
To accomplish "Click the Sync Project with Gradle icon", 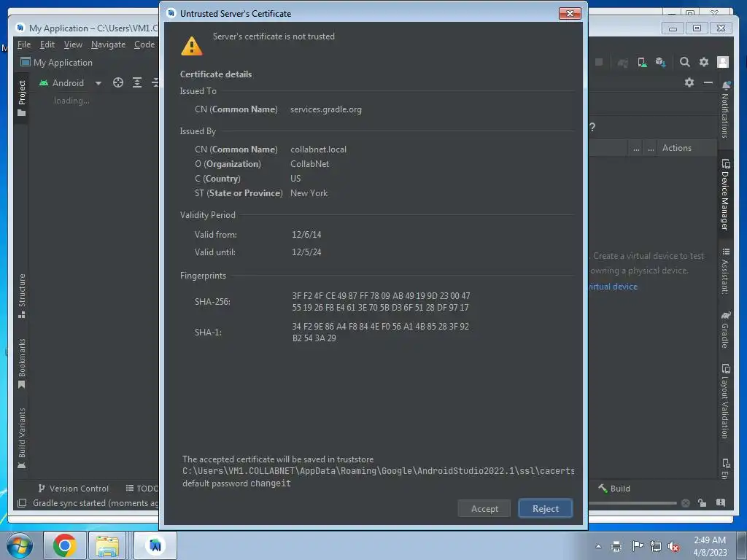I will [x=622, y=63].
